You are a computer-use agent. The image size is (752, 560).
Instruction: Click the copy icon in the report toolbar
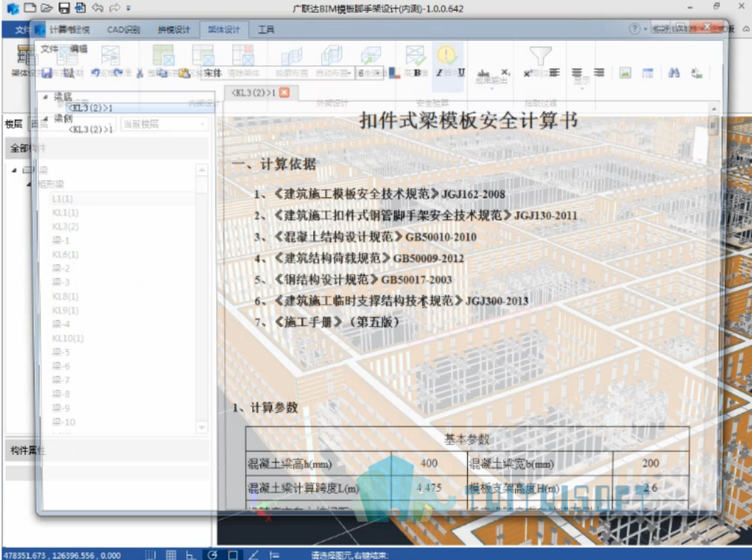point(162,73)
